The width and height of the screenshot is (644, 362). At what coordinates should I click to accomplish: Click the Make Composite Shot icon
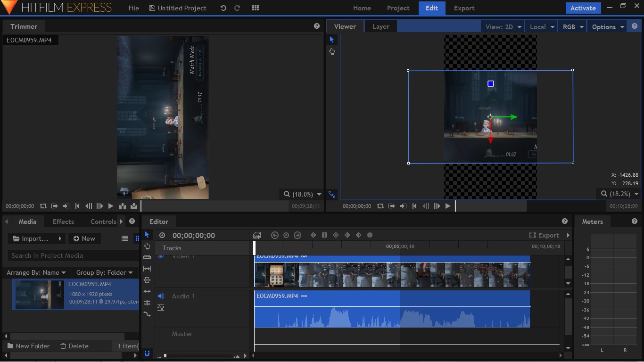257,235
